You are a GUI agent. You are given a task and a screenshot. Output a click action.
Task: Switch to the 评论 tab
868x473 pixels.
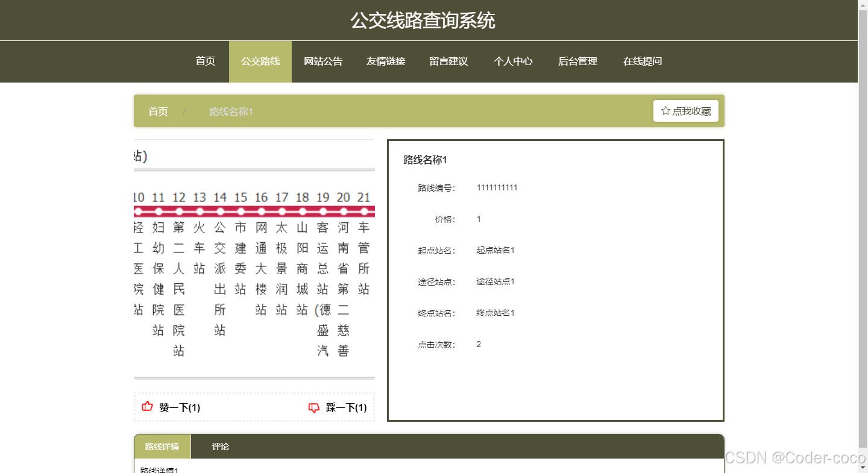click(x=221, y=446)
